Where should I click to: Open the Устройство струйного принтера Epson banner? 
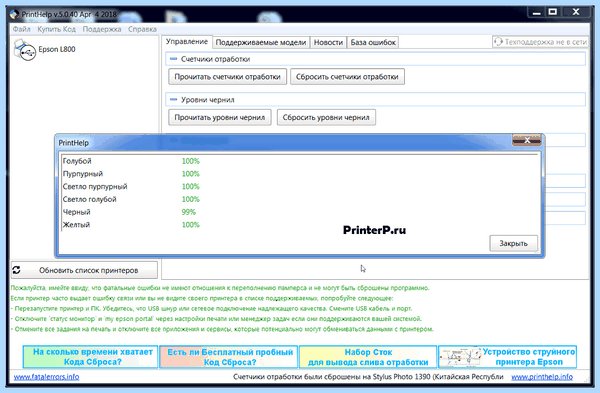507,357
